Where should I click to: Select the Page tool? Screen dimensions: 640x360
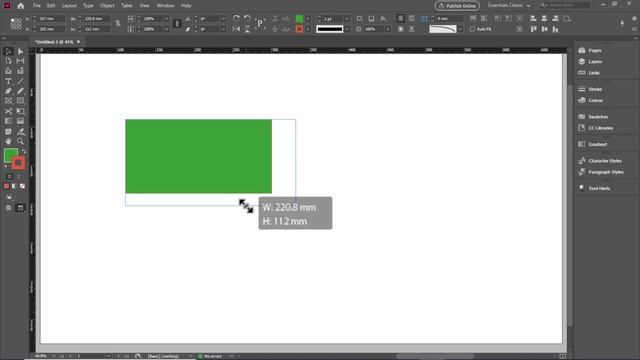pos(8,61)
